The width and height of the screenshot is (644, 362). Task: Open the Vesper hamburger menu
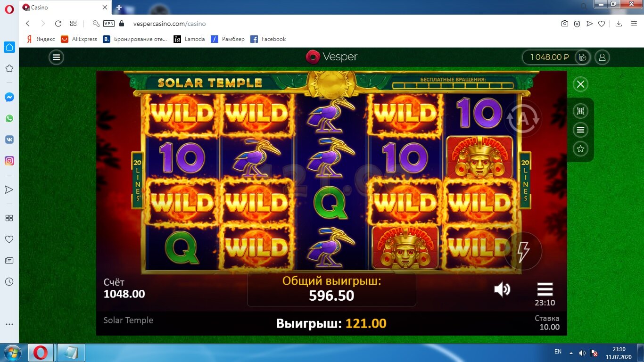point(56,58)
